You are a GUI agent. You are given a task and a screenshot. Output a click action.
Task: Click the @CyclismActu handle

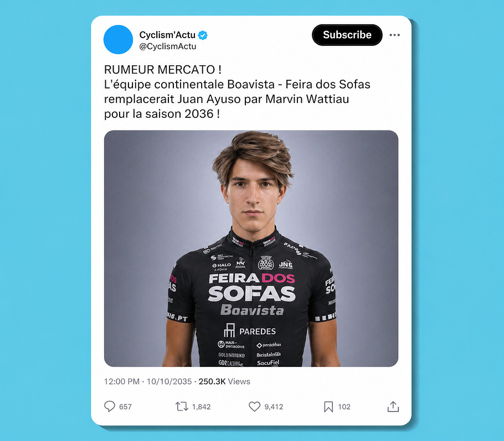tap(167, 46)
